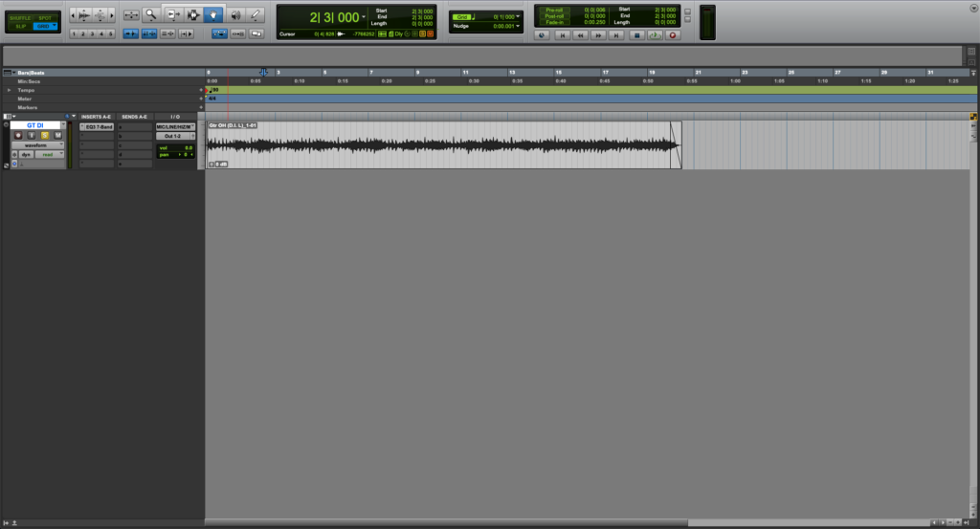Select Grid edit mode

click(x=45, y=26)
